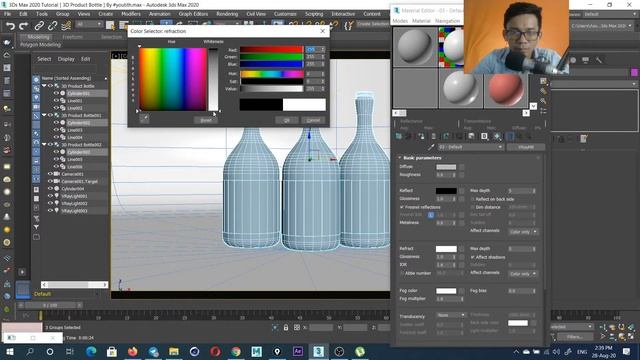This screenshot has height=360, width=640.
Task: Open the File menu
Action: [x=7, y=14]
